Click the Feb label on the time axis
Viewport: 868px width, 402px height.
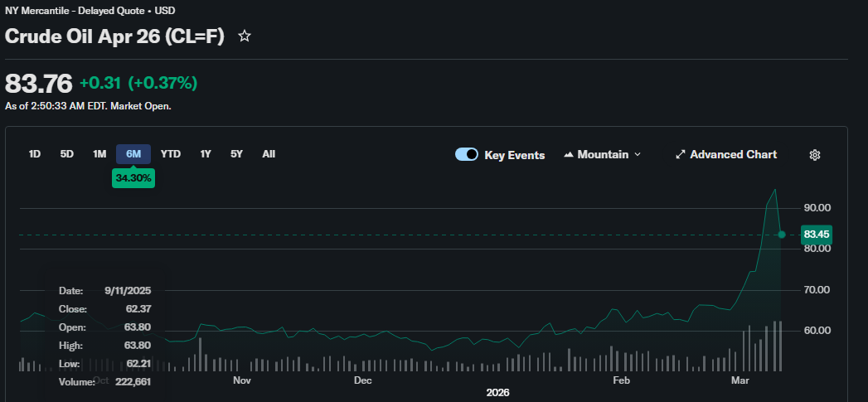622,380
